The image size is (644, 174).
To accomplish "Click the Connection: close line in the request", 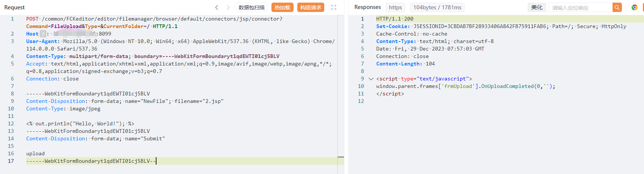I will [52, 79].
